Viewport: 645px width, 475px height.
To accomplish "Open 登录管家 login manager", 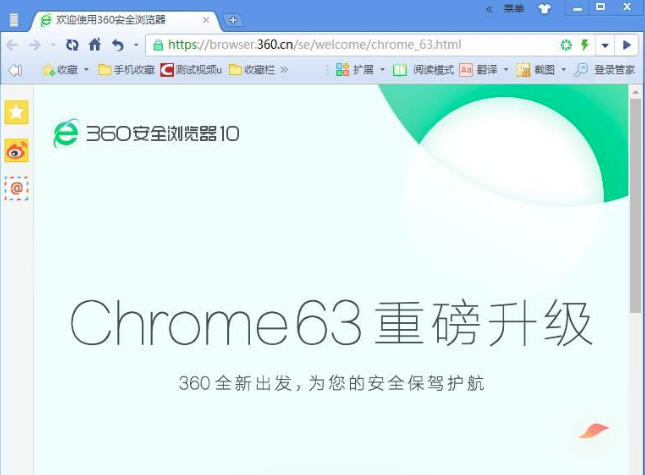I will click(x=604, y=70).
